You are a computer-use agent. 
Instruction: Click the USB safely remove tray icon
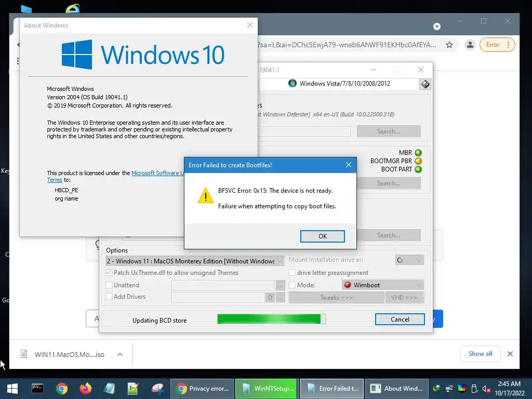[x=474, y=389]
